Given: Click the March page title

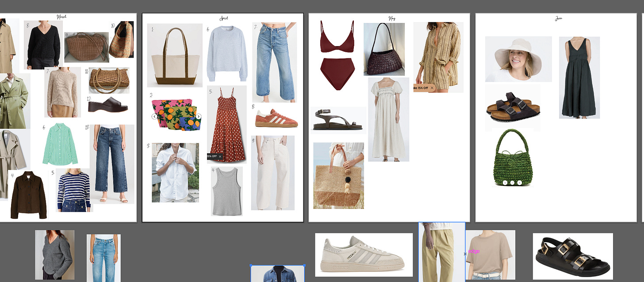Looking at the screenshot, I should [x=61, y=17].
